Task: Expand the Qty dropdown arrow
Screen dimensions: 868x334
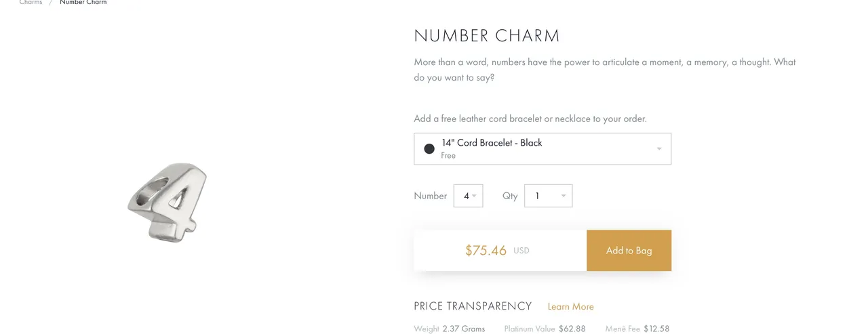Action: [x=564, y=196]
